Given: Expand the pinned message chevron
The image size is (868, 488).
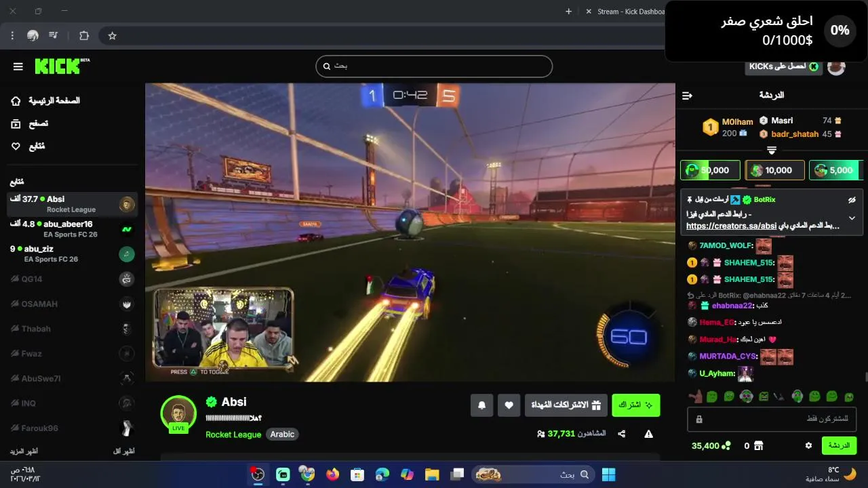Looking at the screenshot, I should coord(852,218).
